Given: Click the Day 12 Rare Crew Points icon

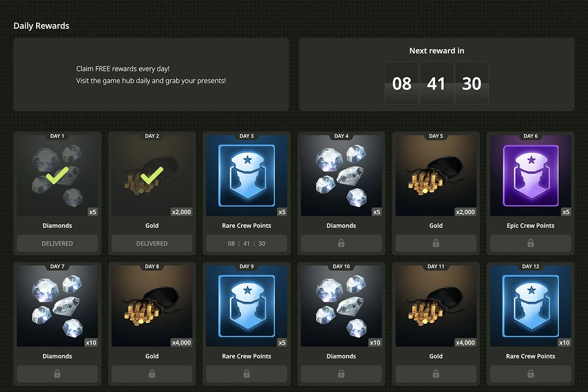Looking at the screenshot, I should (x=530, y=306).
